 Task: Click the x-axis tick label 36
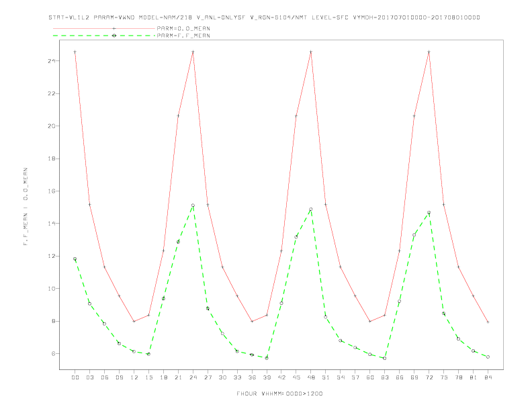pyautogui.click(x=252, y=377)
